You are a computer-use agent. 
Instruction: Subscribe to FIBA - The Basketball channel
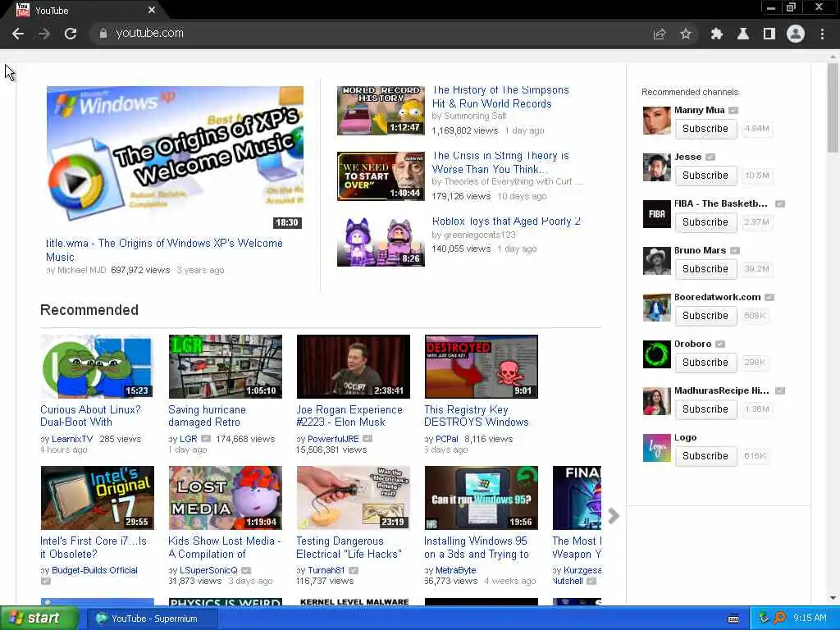click(x=705, y=221)
